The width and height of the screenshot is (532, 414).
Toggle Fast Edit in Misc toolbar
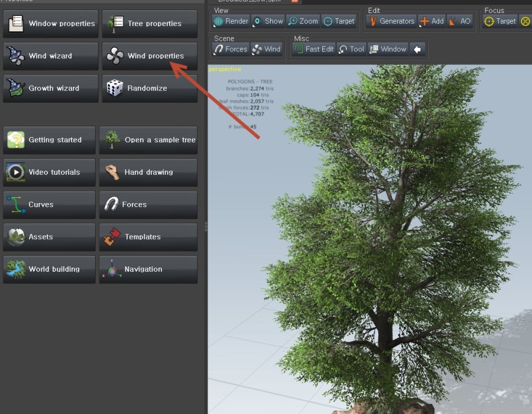pyautogui.click(x=314, y=49)
